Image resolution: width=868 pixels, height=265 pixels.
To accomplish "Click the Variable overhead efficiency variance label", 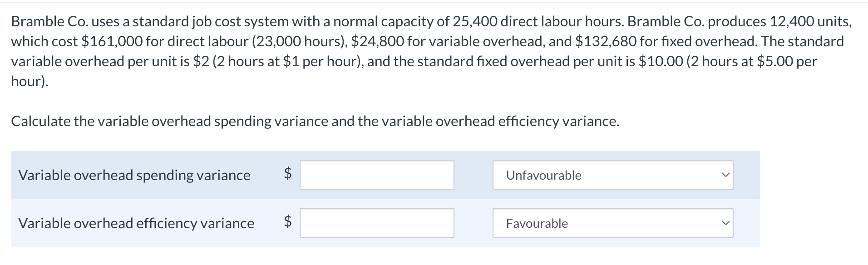I will pos(136,223).
